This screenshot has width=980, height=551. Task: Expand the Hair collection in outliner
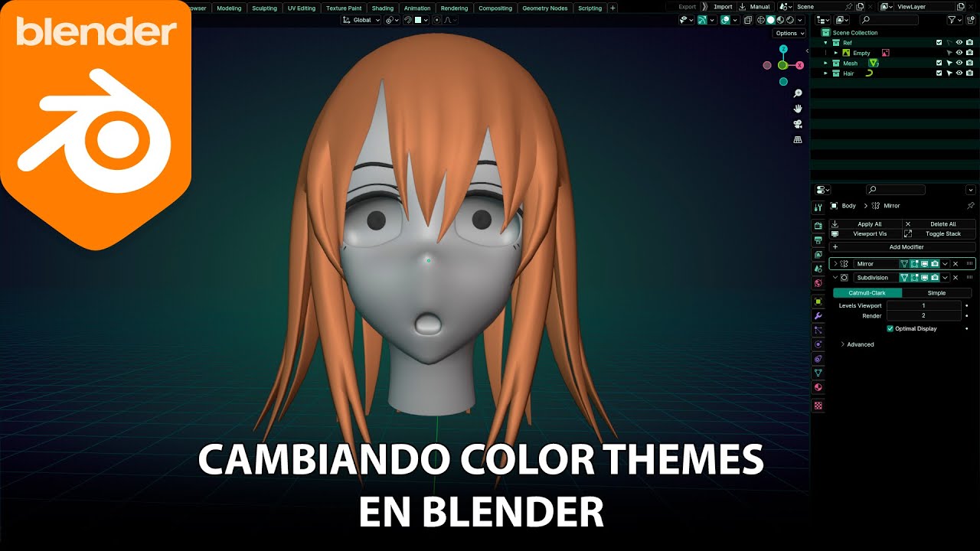(826, 73)
